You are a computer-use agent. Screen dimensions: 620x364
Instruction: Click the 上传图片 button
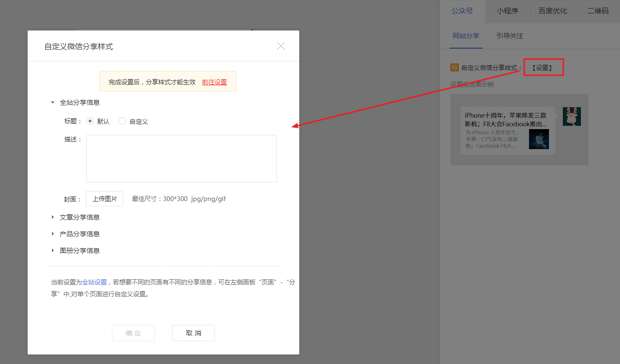[104, 199]
